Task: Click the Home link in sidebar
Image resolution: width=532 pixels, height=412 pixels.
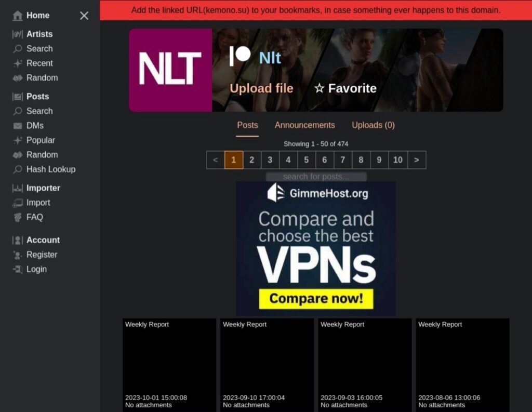Action: pyautogui.click(x=38, y=16)
